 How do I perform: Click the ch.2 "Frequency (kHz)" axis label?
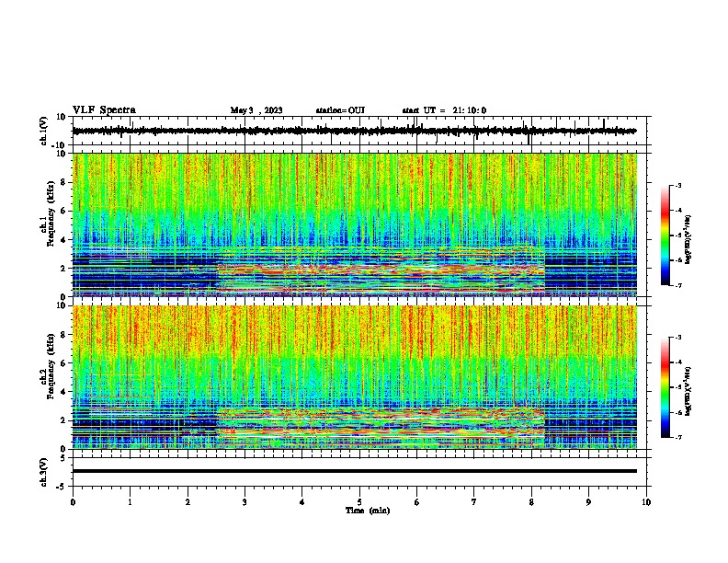[51, 366]
